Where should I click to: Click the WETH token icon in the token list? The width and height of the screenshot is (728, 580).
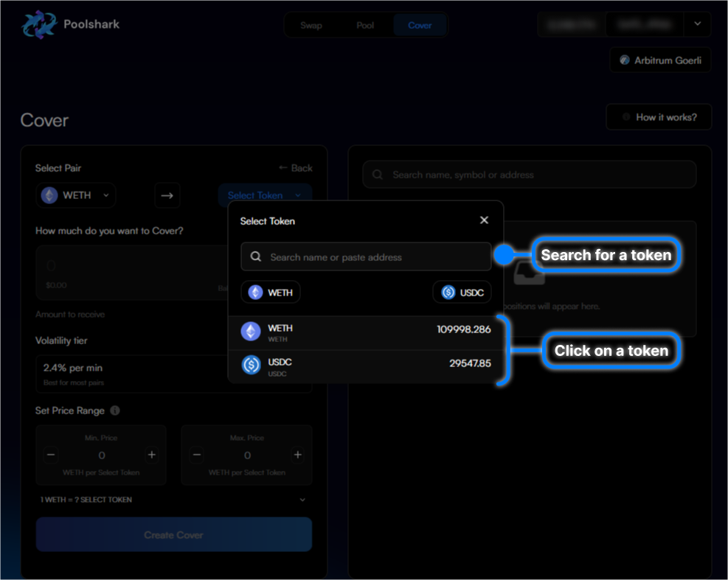(x=249, y=330)
